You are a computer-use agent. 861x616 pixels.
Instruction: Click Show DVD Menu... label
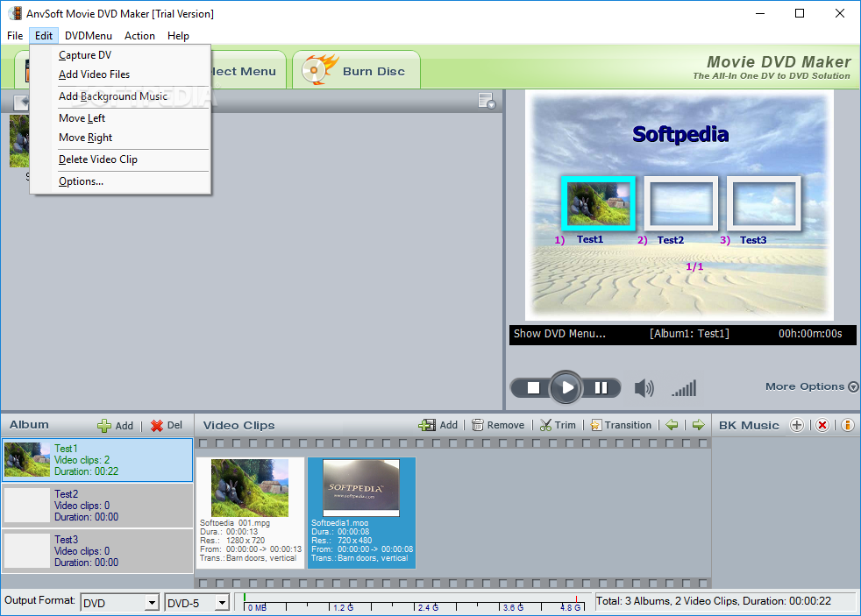click(559, 334)
